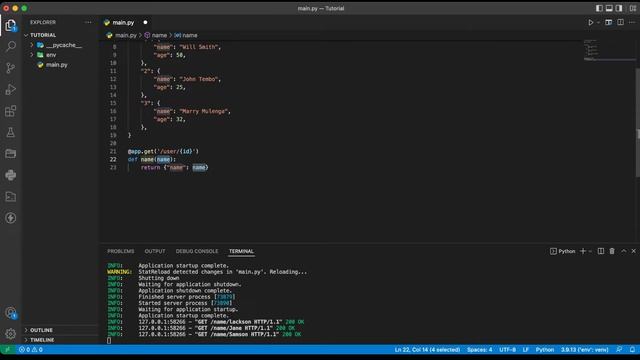Screen dimensions: 640x360
Task: Click the editor minimap
Action: (x=609, y=51)
